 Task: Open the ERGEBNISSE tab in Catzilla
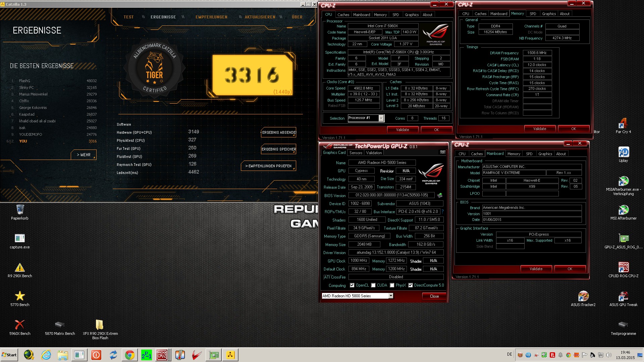coord(163,17)
